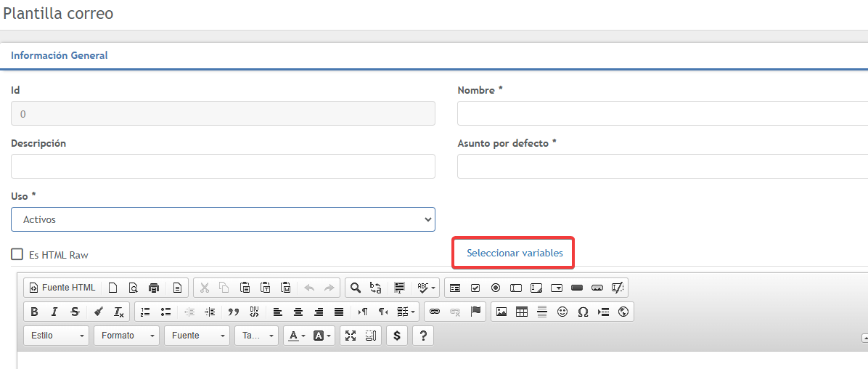868x369 pixels.
Task: Open the Templates icon
Action: coord(177,288)
